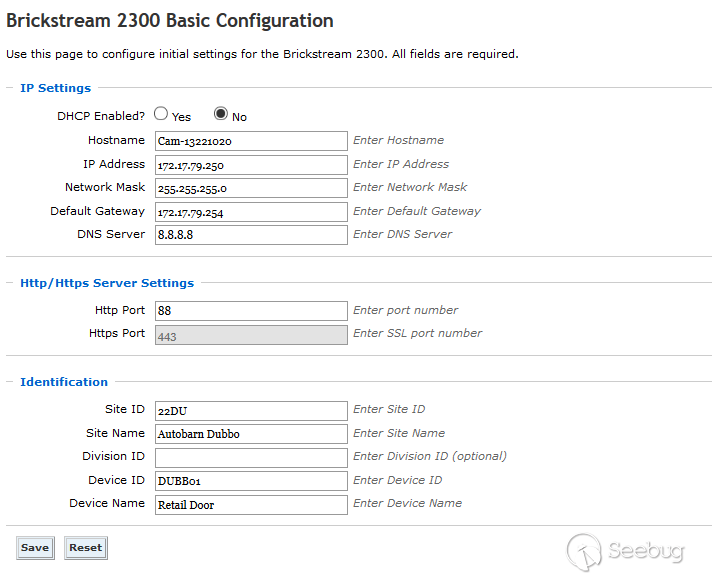Click 'Enter Division ID (optional)' hint
This screenshot has height=579, width=712.
tap(430, 456)
